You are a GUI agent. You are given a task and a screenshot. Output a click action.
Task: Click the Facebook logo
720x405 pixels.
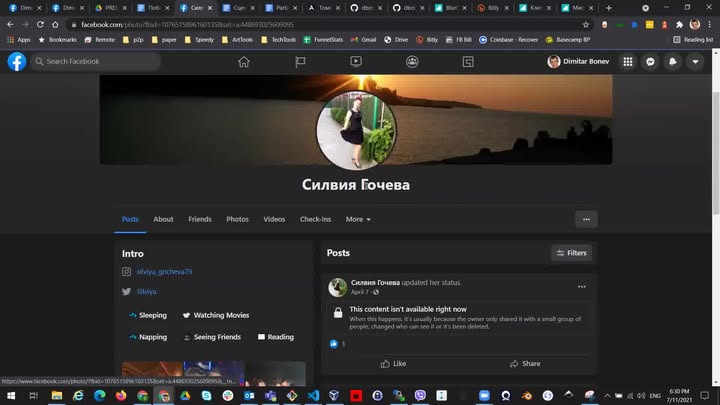tap(17, 62)
